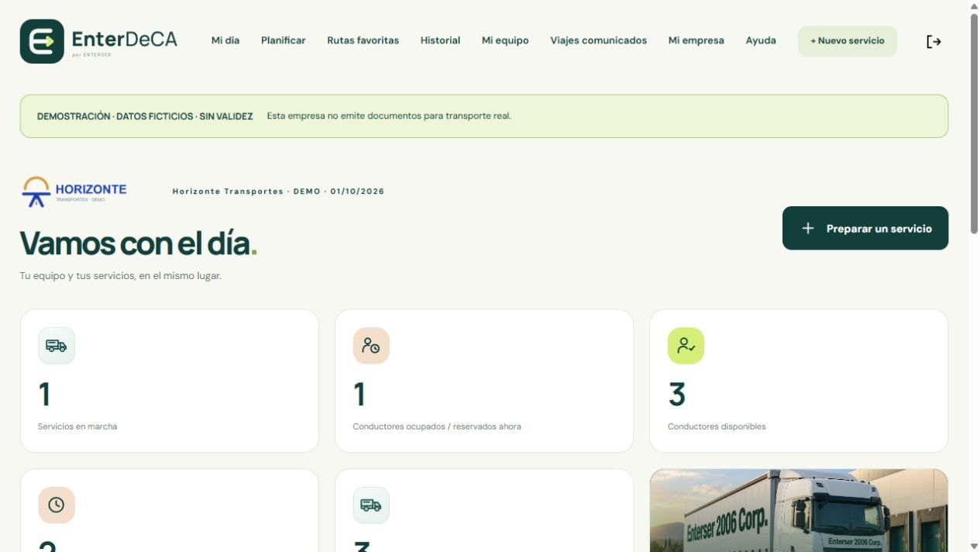Click the Horizonte Transportes logo
Image resolution: width=980 pixels, height=552 pixels.
74,191
